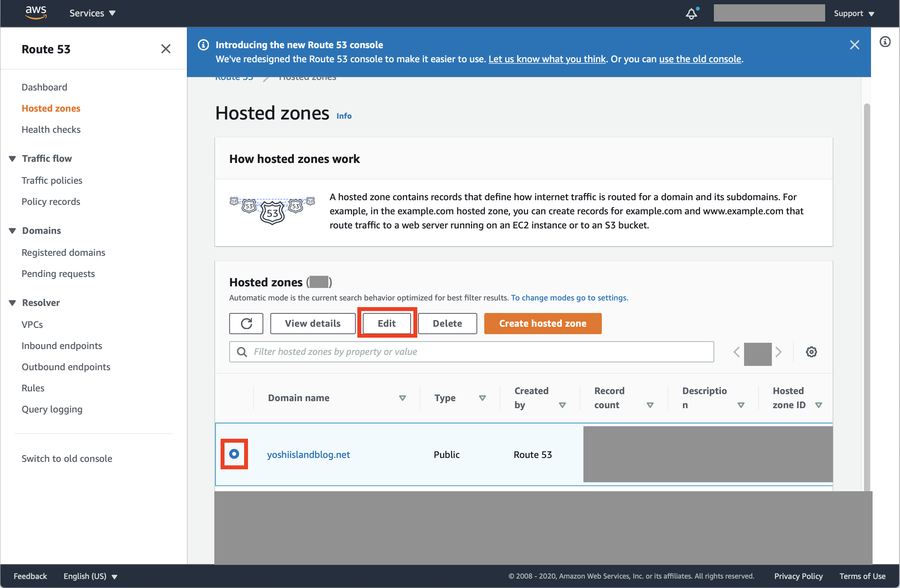
Task: Click the search magnifier icon
Action: click(242, 352)
